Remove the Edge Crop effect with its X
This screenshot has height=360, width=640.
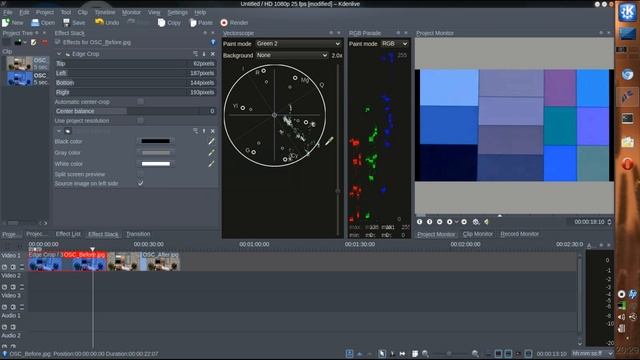(x=213, y=54)
